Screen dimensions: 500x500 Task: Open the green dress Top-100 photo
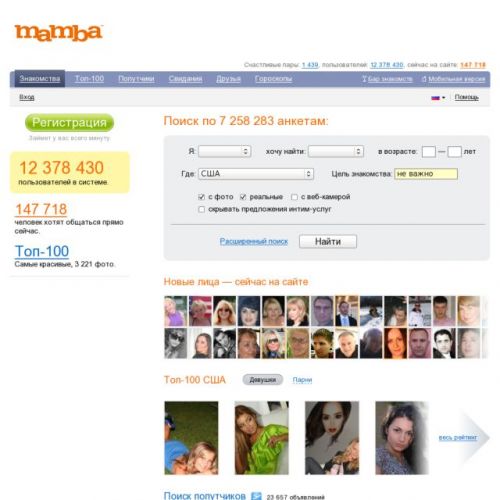262,438
